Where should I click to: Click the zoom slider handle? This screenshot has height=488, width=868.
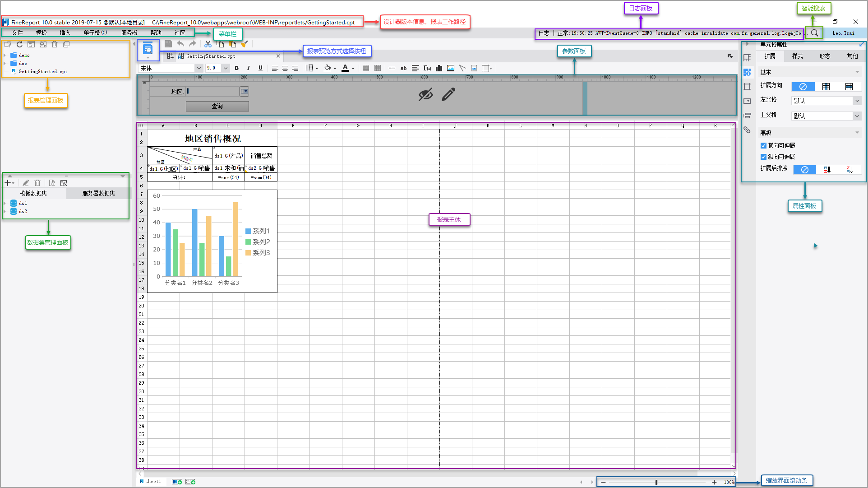[656, 482]
